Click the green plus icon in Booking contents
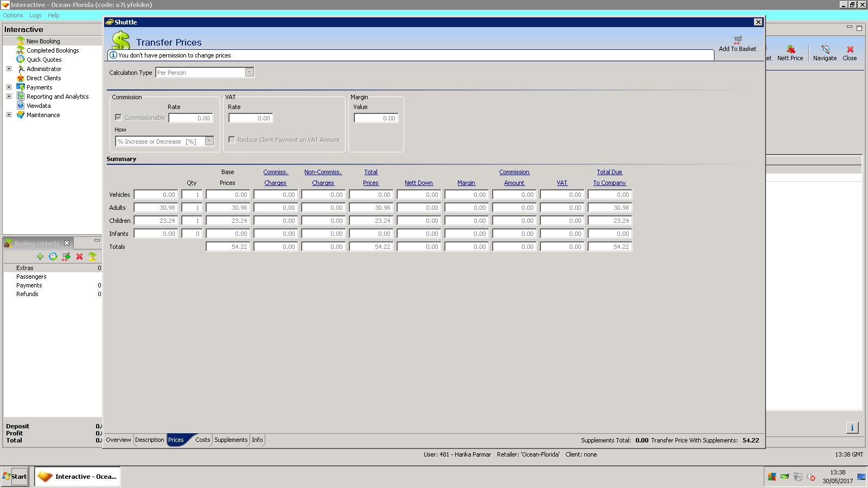 [40, 256]
